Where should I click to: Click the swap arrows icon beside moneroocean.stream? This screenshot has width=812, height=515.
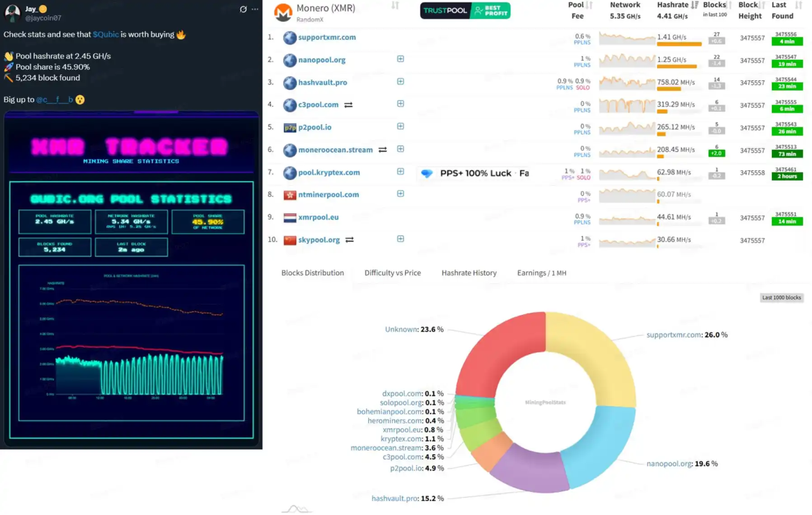tap(382, 150)
